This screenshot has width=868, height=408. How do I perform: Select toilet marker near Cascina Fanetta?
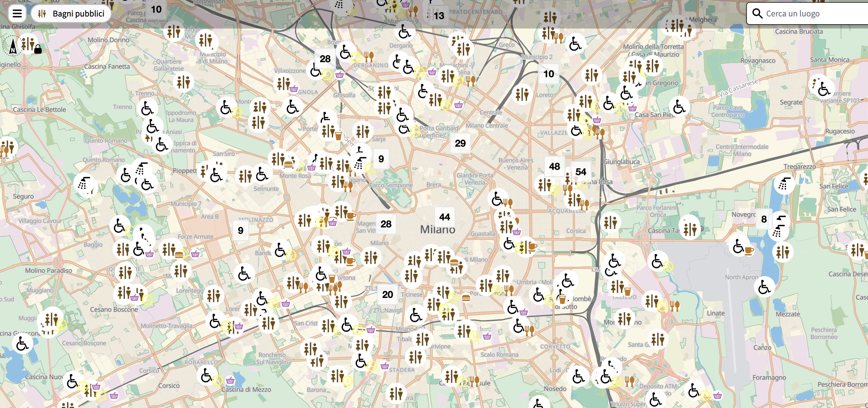pos(183,82)
